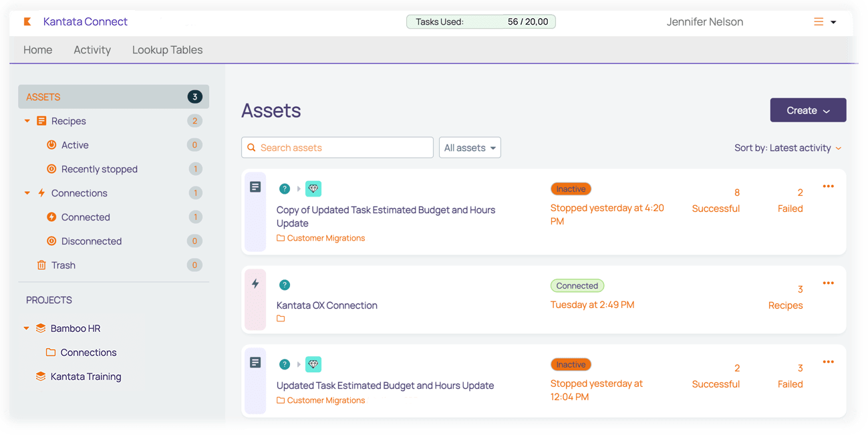Open the hamburger menu icon beside Jennifer Nelson
This screenshot has height=435, width=868.
(x=819, y=22)
